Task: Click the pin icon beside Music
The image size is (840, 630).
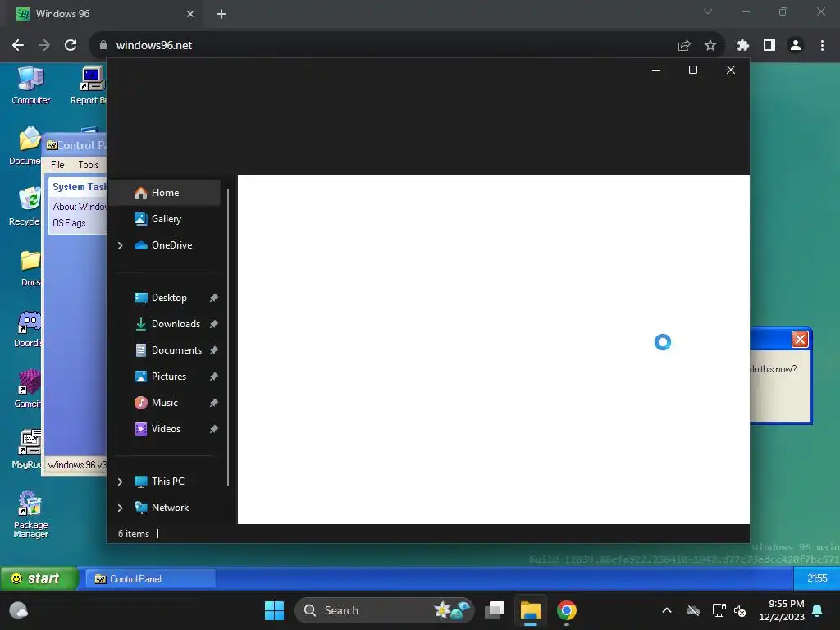Action: click(214, 403)
